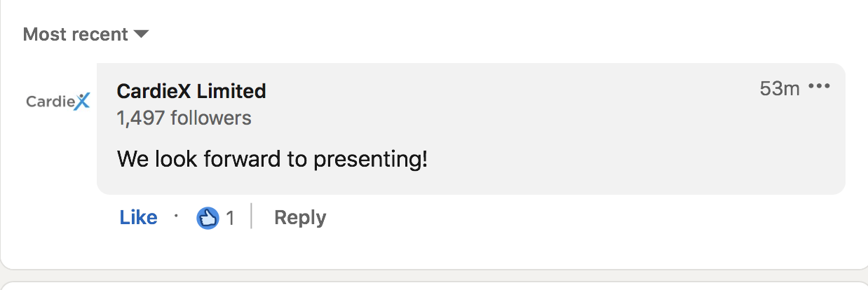Open reactions list beside Like
Screen dimensions: 868x290
216,219
